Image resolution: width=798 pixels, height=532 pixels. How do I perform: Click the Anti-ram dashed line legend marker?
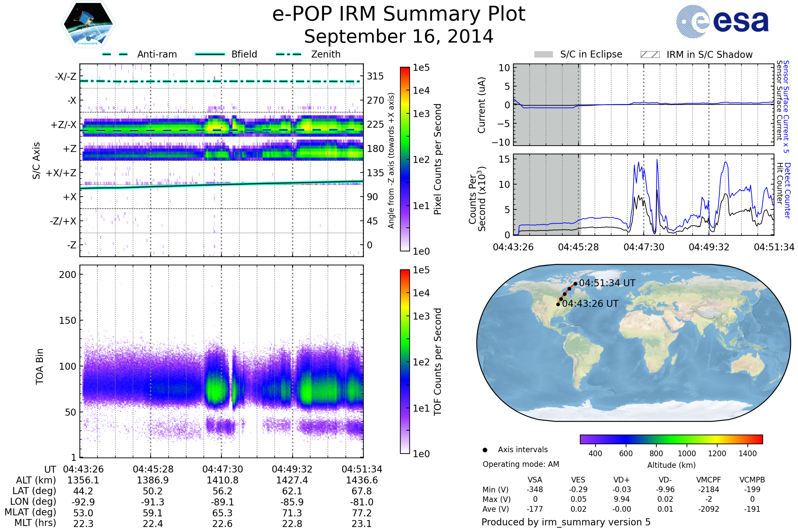(x=115, y=54)
